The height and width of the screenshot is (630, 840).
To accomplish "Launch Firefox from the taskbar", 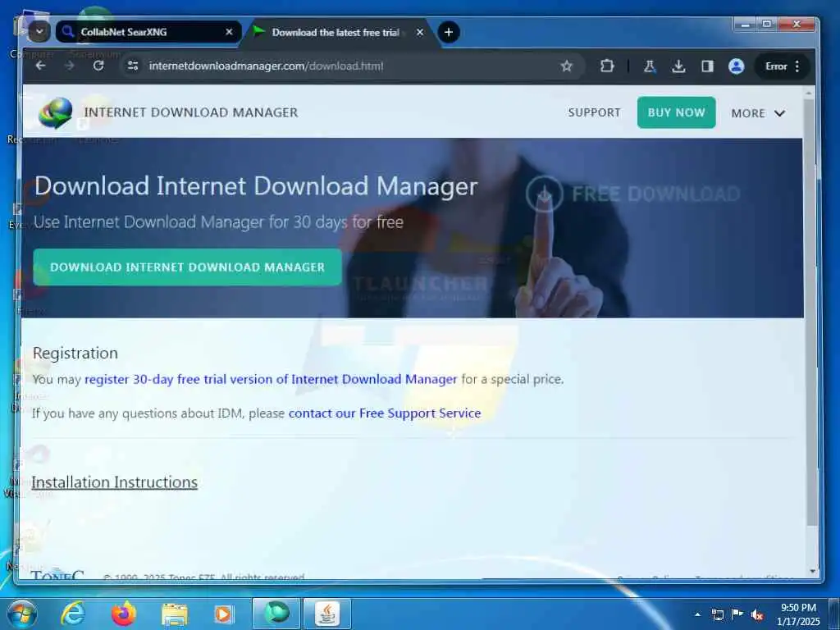I will coord(124,614).
